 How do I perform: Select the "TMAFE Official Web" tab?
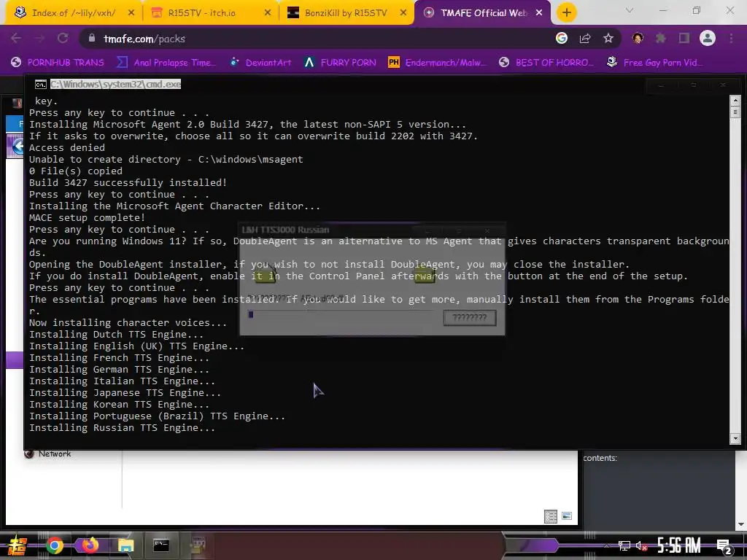[x=482, y=13]
